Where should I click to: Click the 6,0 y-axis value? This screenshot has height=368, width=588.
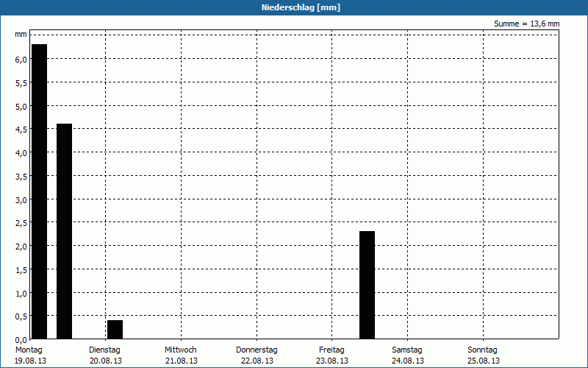(21, 60)
